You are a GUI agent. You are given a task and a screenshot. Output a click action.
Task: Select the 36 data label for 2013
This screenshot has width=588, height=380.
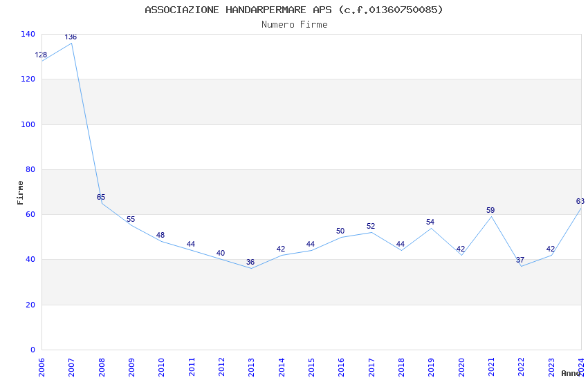(x=250, y=263)
